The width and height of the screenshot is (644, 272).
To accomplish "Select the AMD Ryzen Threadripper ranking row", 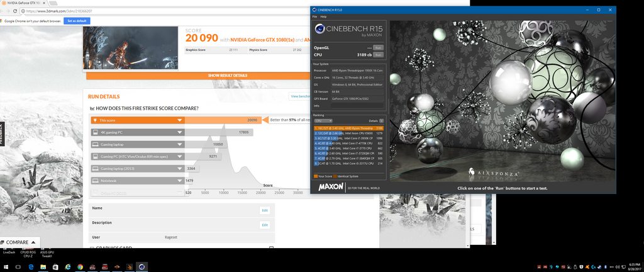I will coord(348,128).
